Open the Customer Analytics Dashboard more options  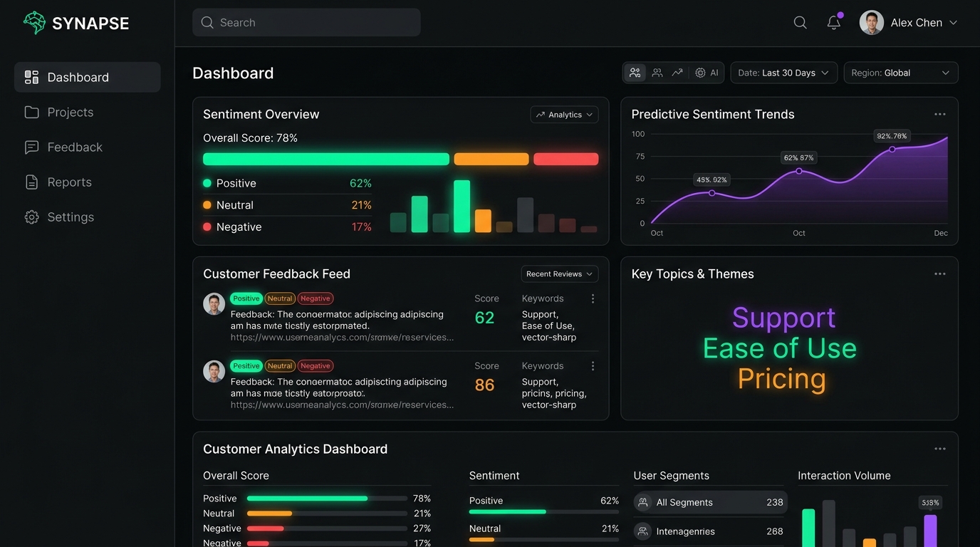tap(940, 449)
